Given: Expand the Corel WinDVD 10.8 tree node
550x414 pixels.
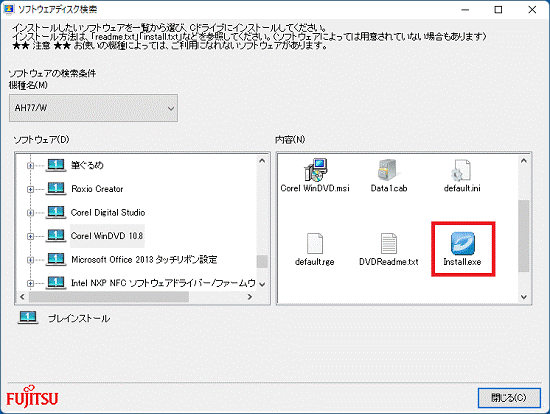Looking at the screenshot, I should click(31, 236).
